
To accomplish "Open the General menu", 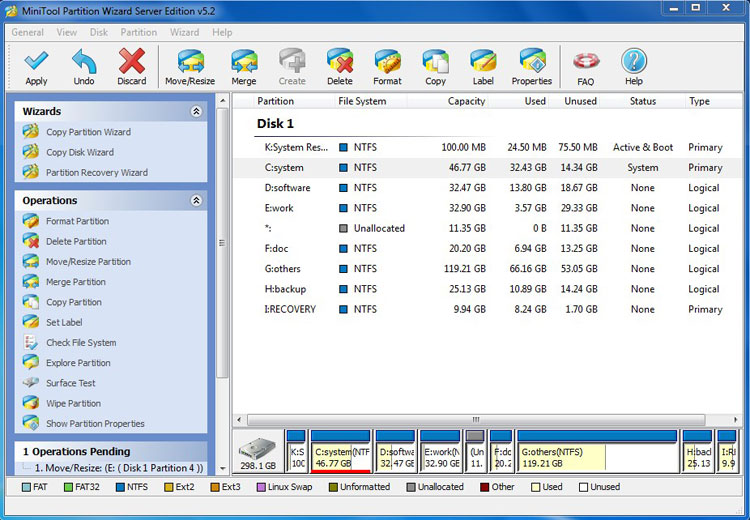I will coord(27,33).
